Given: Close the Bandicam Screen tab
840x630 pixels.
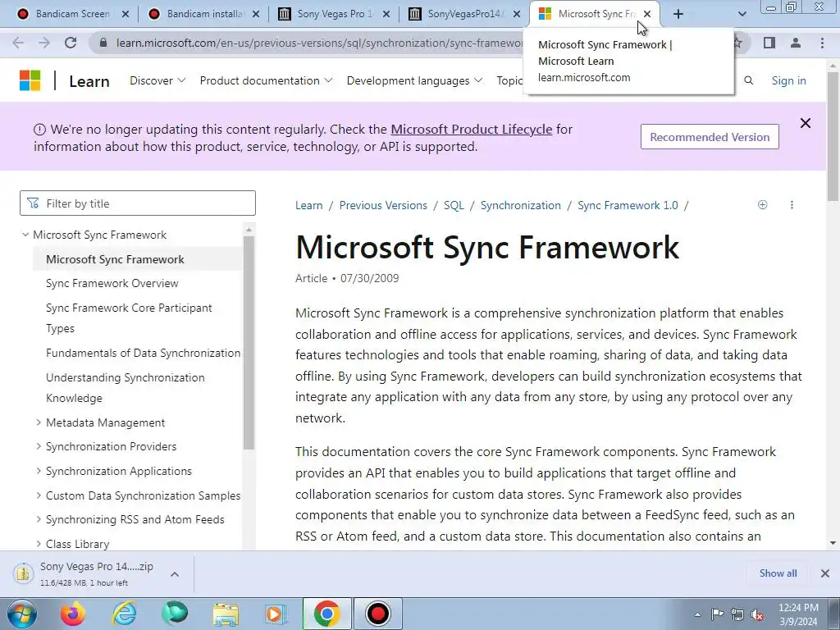Looking at the screenshot, I should tap(126, 14).
